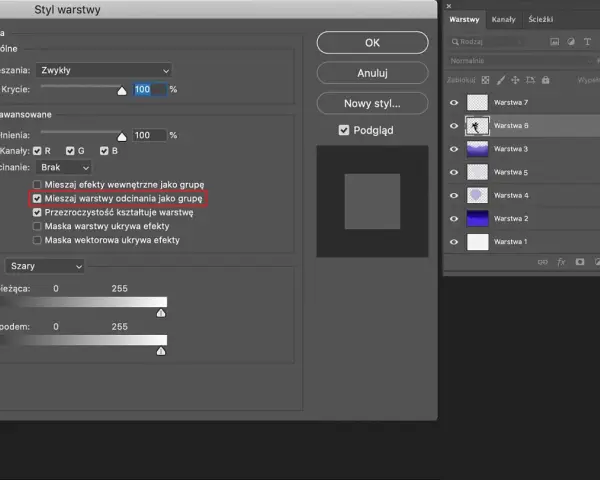The image size is (600, 480).
Task: Add layer style fx icon
Action: point(561,262)
